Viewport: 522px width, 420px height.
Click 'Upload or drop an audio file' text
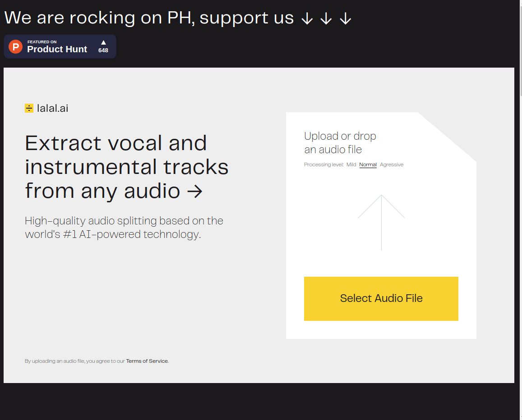(x=340, y=143)
